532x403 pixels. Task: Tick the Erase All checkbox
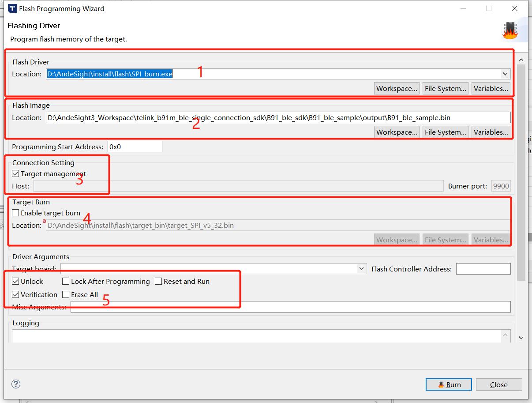[x=66, y=295]
